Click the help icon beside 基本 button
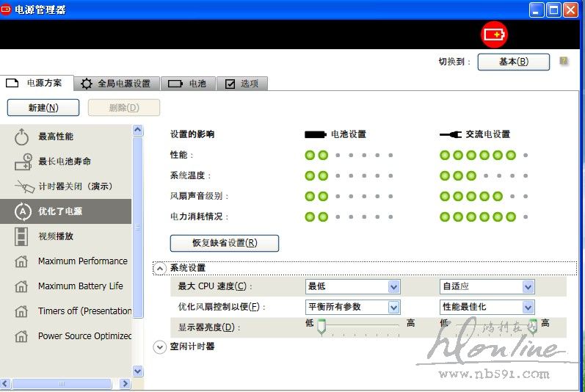 564,62
